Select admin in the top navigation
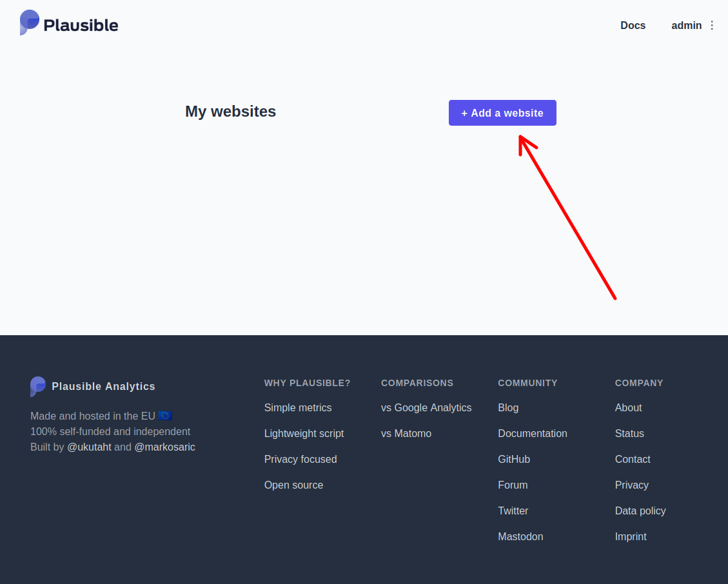Image resolution: width=728 pixels, height=584 pixels. point(685,25)
